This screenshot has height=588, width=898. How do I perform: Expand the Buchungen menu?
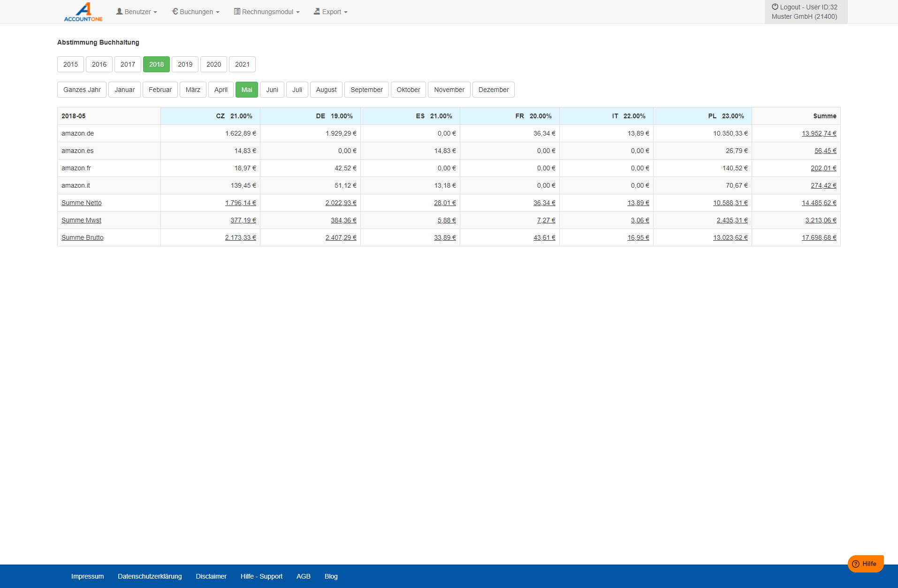pos(196,12)
